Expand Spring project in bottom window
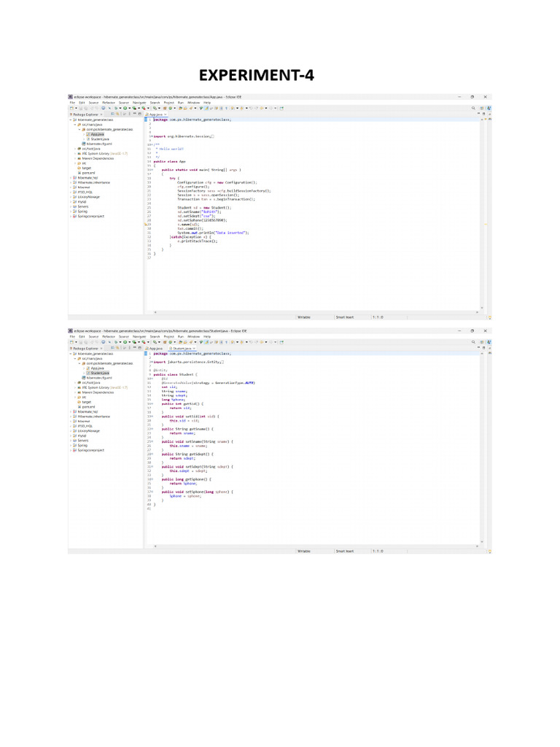 71,445
